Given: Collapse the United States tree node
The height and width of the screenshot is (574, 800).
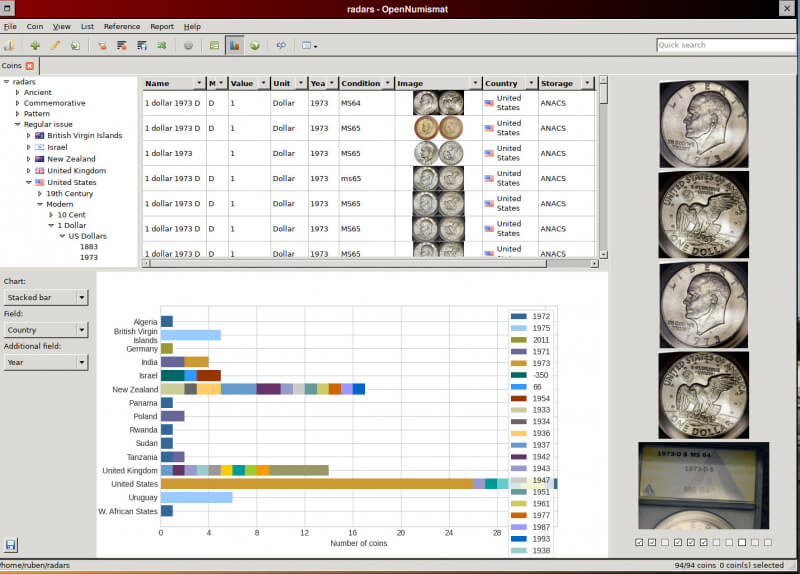Looking at the screenshot, I should coord(29,183).
